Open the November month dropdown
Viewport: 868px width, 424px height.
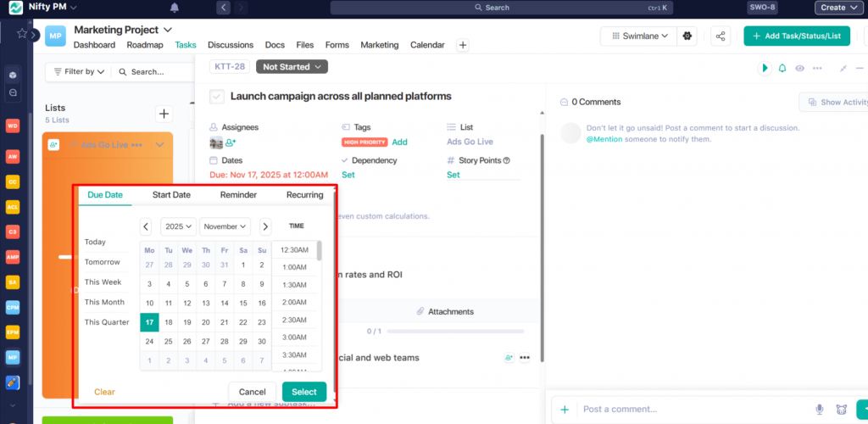click(225, 226)
